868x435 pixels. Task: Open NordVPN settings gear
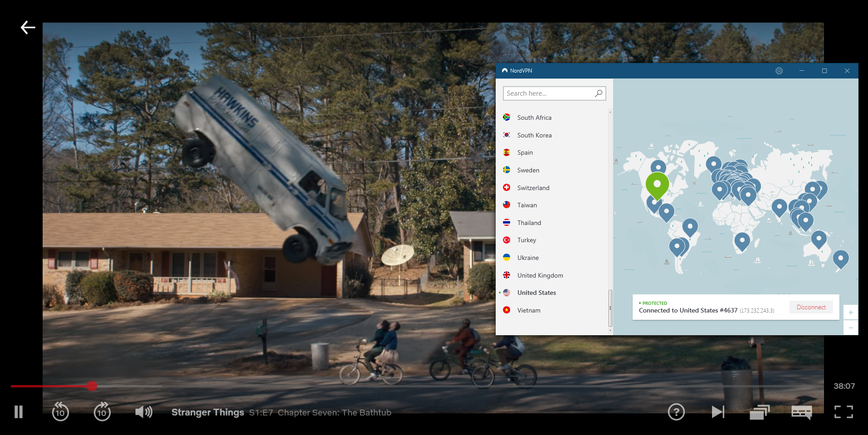click(x=779, y=71)
